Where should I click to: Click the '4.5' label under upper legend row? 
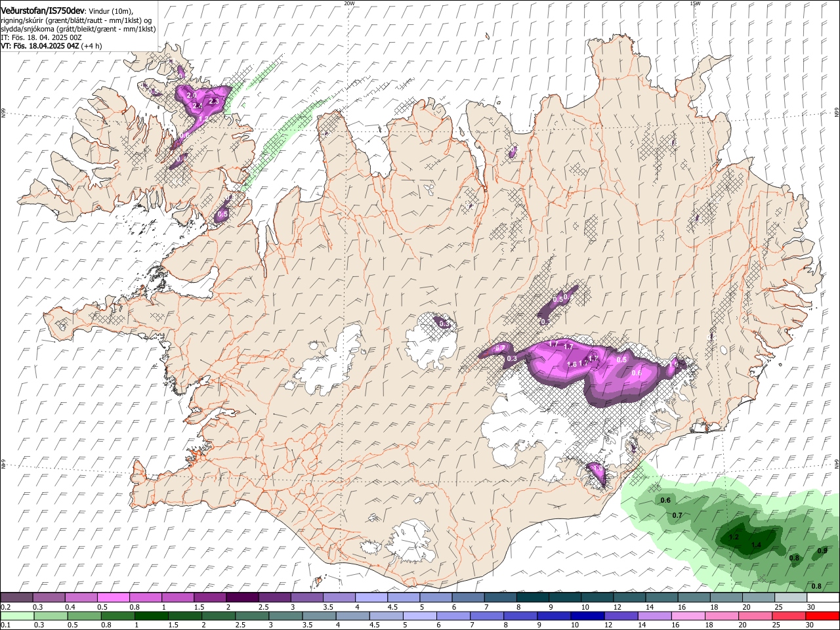coord(392,607)
